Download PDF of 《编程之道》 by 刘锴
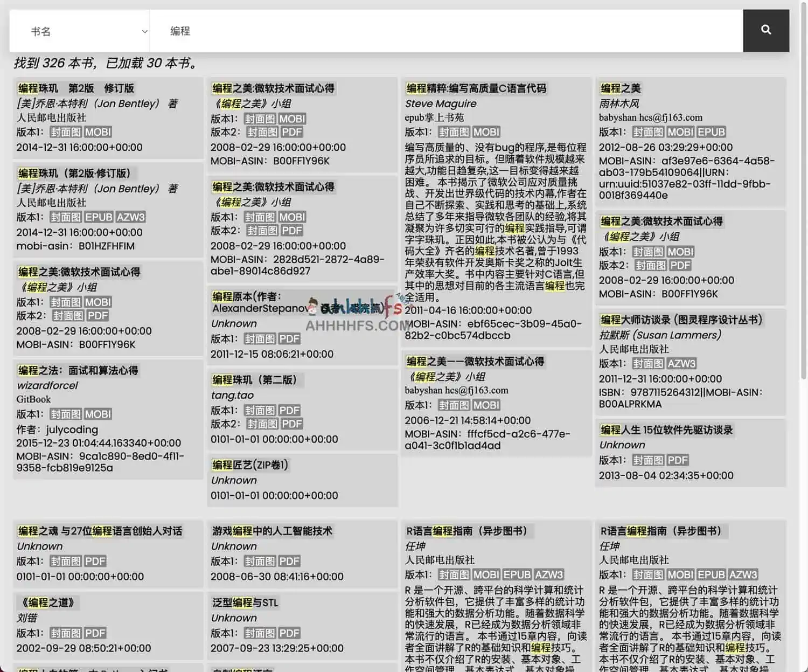 coord(95,633)
